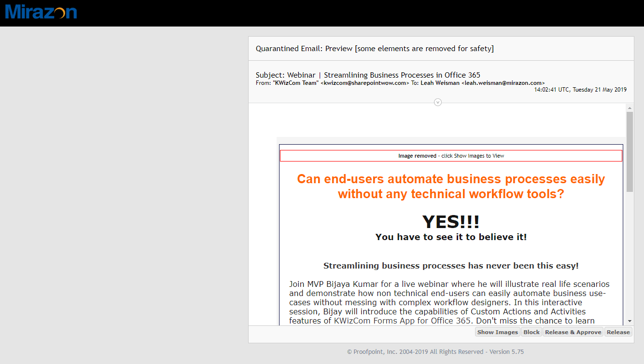Viewport: 644px width, 364px height.
Task: Click the Release button
Action: pos(618,332)
